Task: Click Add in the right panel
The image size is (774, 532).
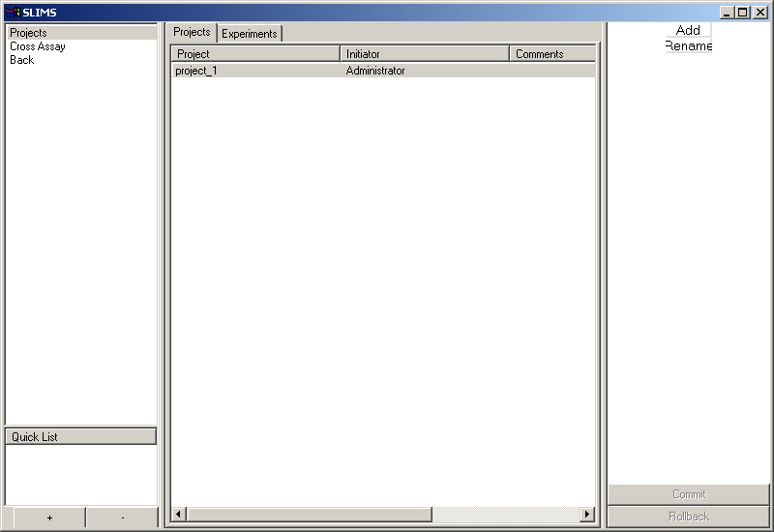Action: pyautogui.click(x=688, y=31)
